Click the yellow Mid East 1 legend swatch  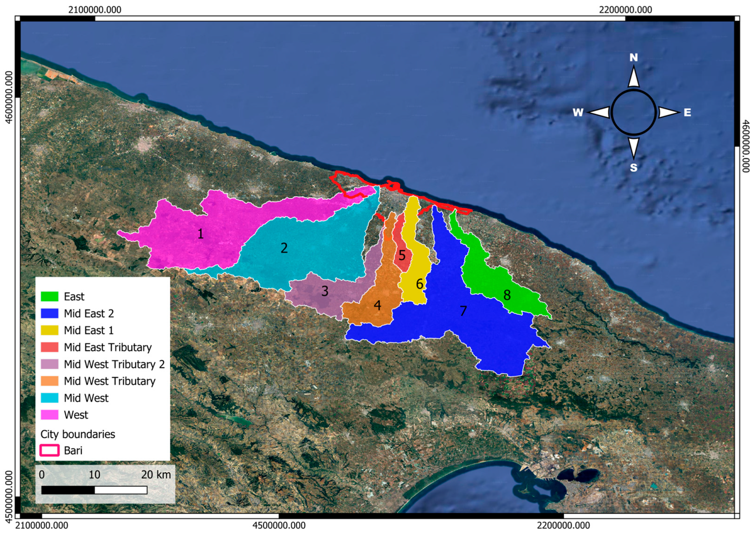coord(50,330)
